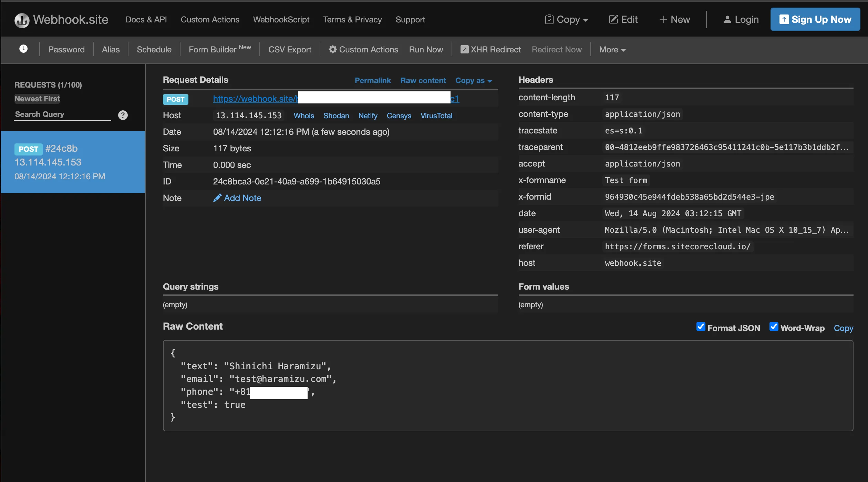Copy the raw content via Copy link
Screen dimensions: 868x482
point(843,328)
